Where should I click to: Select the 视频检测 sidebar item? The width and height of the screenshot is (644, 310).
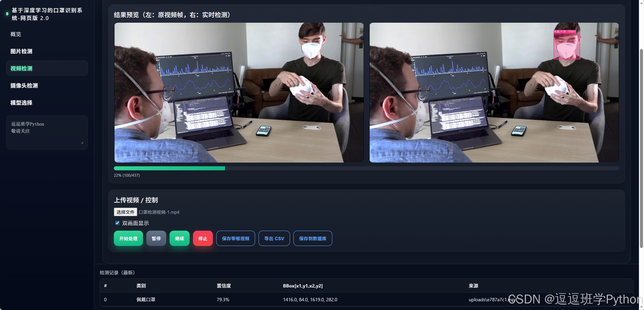pyautogui.click(x=21, y=68)
